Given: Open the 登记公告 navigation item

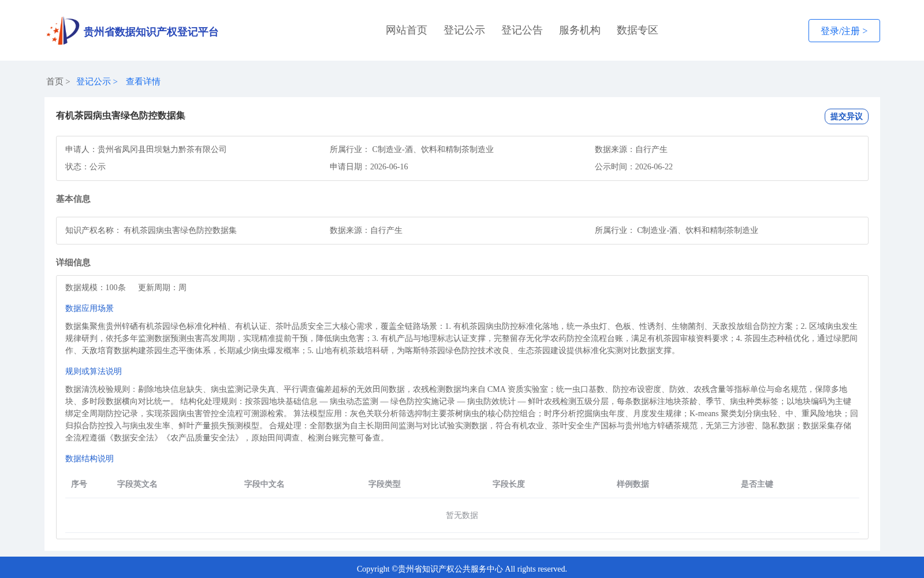Looking at the screenshot, I should click(x=522, y=30).
